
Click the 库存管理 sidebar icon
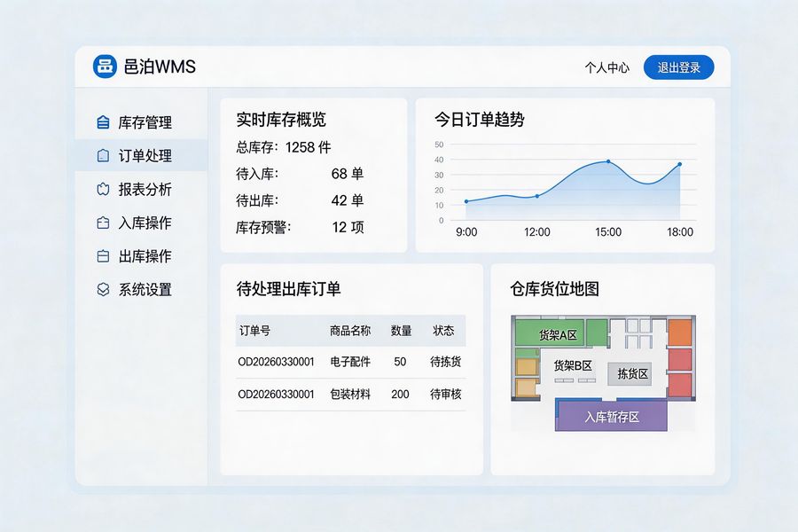(103, 122)
